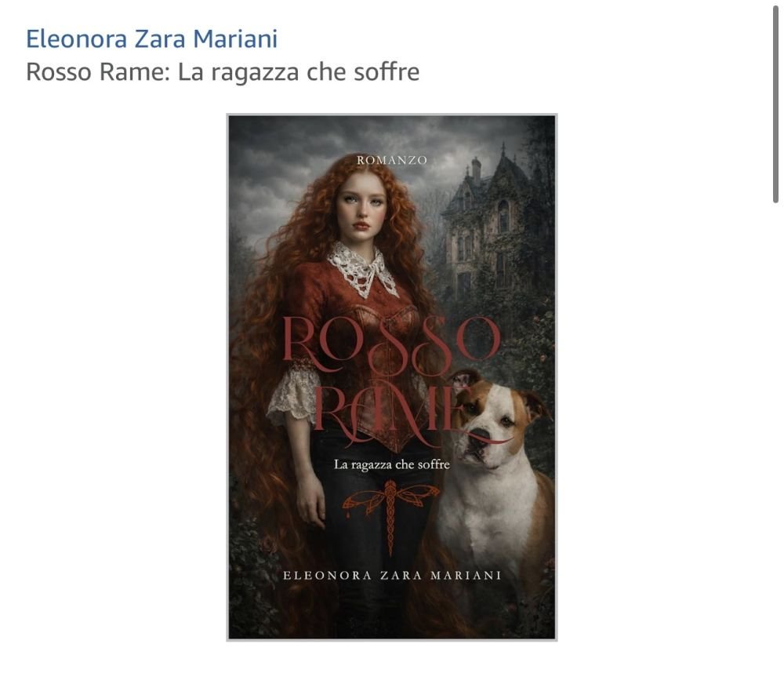
Task: Open the Rosso Rame book cover thumbnail
Action: 392,377
